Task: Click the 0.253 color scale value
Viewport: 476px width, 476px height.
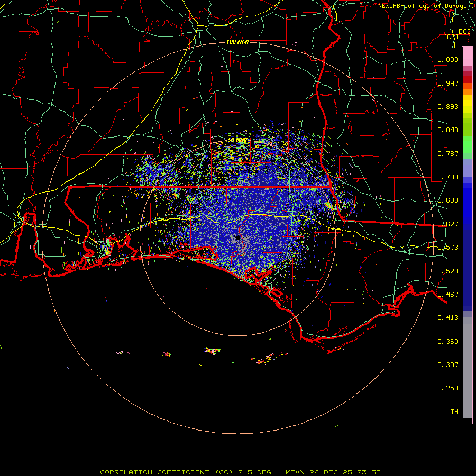Action: pyautogui.click(x=448, y=388)
